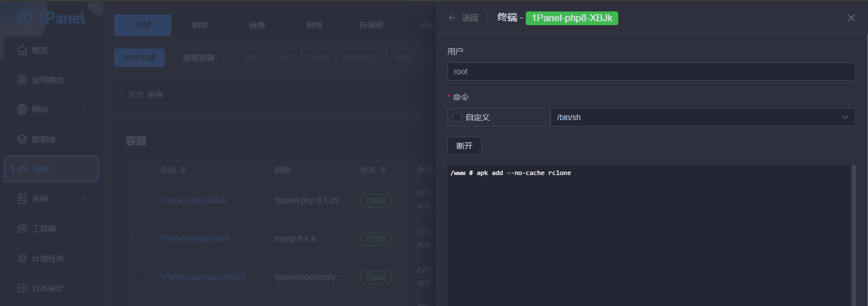
Task: Tick the checkbox for 1Panel-php8-XBJk row
Action: tap(136, 200)
